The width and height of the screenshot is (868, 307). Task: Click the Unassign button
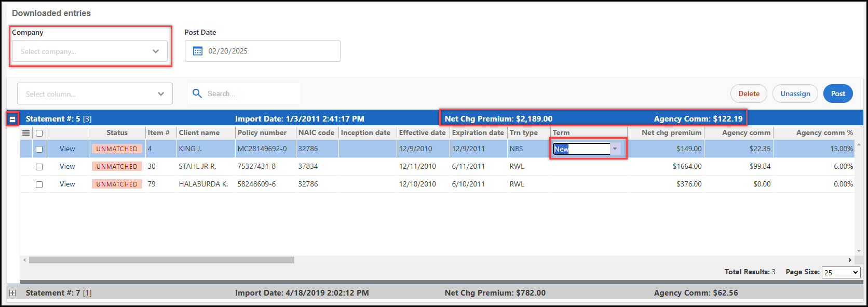coord(795,94)
